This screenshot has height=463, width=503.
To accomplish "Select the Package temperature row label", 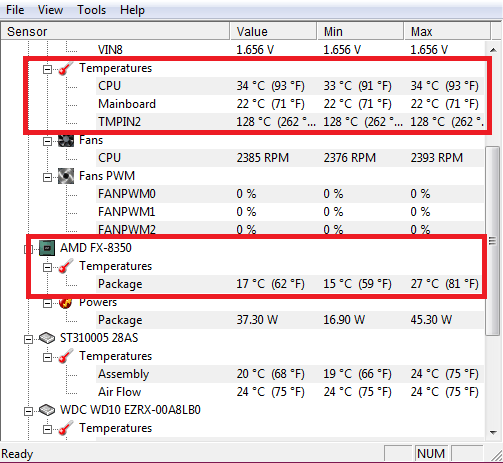I will pyautogui.click(x=120, y=284).
